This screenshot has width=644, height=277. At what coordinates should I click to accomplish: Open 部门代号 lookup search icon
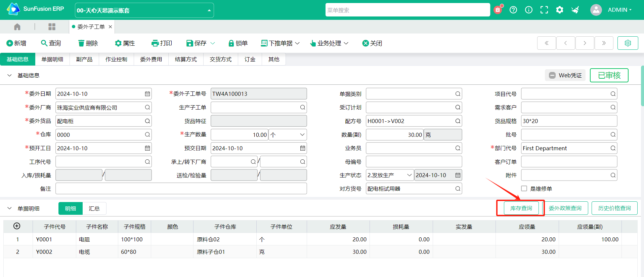613,148
